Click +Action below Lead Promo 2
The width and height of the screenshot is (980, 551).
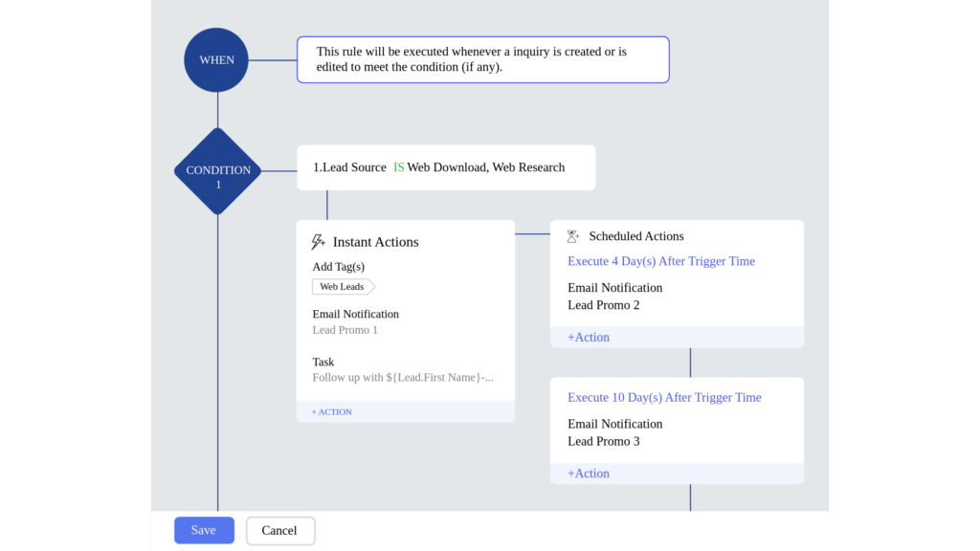coord(589,337)
